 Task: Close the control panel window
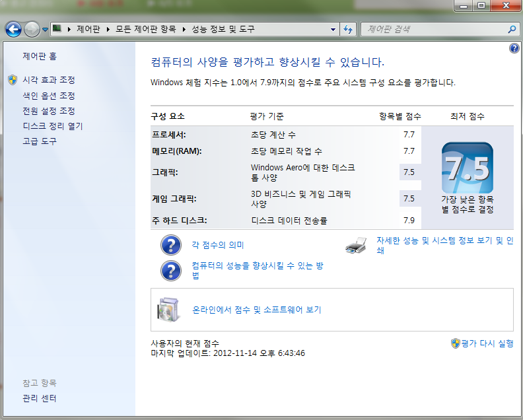point(506,5)
